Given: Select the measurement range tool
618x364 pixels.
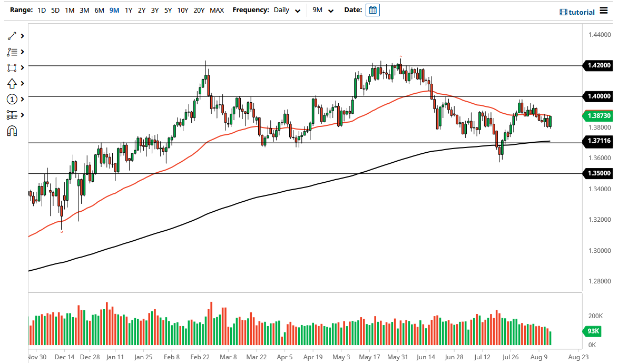Looking at the screenshot, I should point(12,115).
